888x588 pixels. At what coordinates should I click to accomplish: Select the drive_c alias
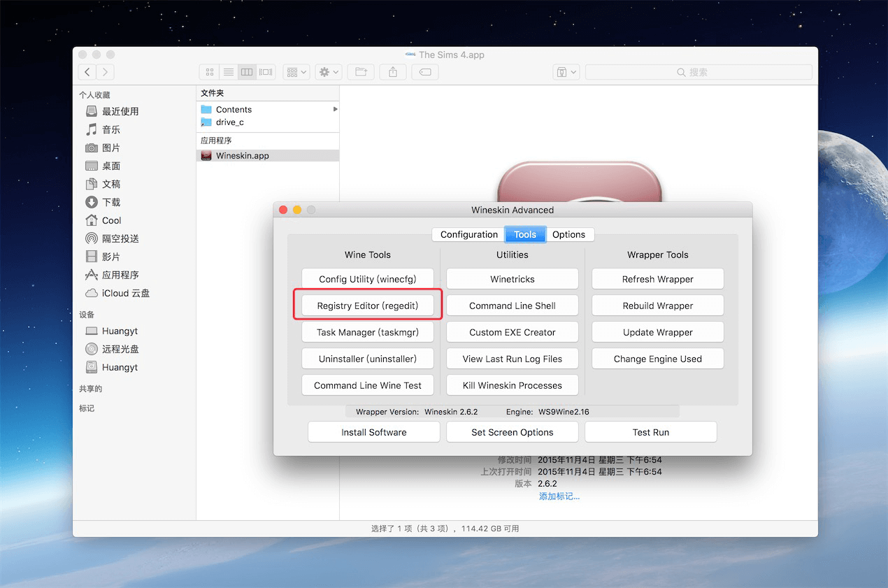point(268,122)
